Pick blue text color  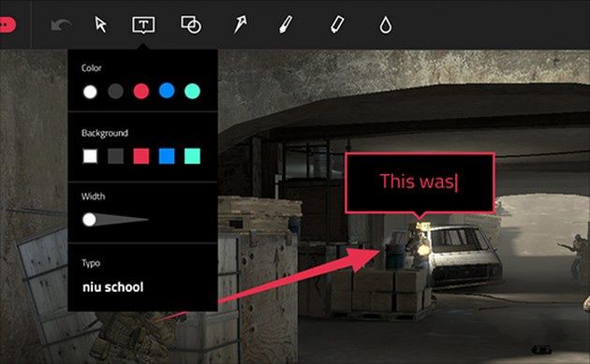click(x=167, y=91)
